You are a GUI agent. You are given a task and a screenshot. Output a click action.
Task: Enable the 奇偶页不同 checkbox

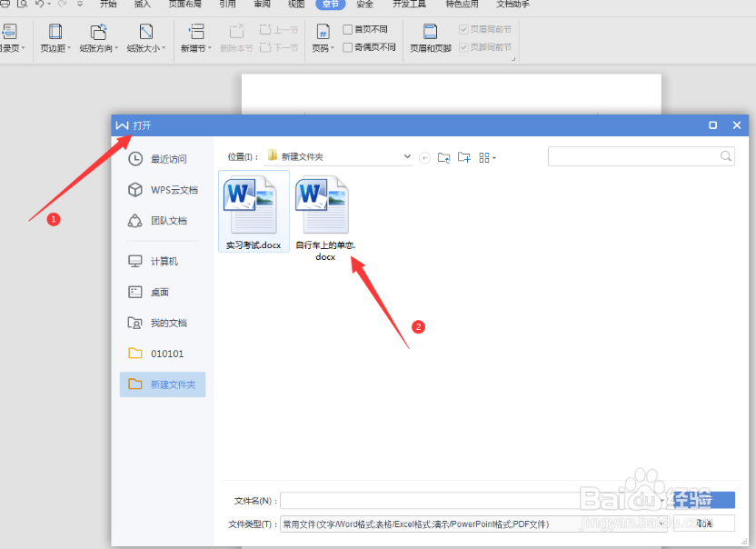point(348,47)
